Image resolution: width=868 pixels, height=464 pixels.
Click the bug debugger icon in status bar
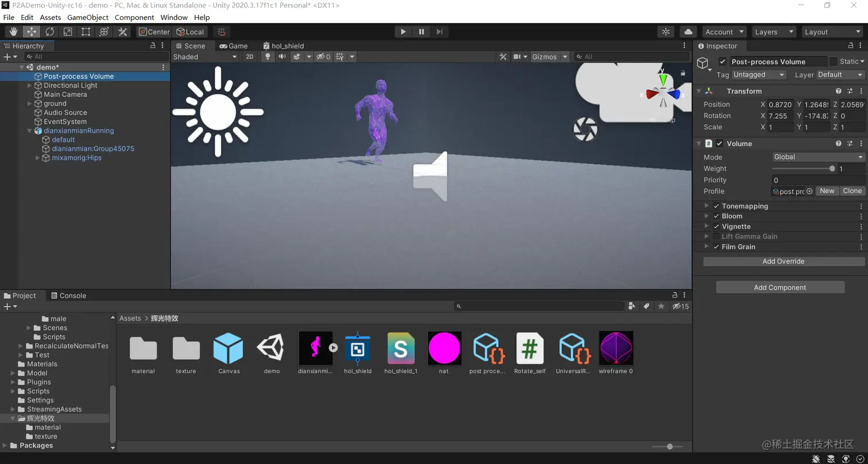(816, 459)
